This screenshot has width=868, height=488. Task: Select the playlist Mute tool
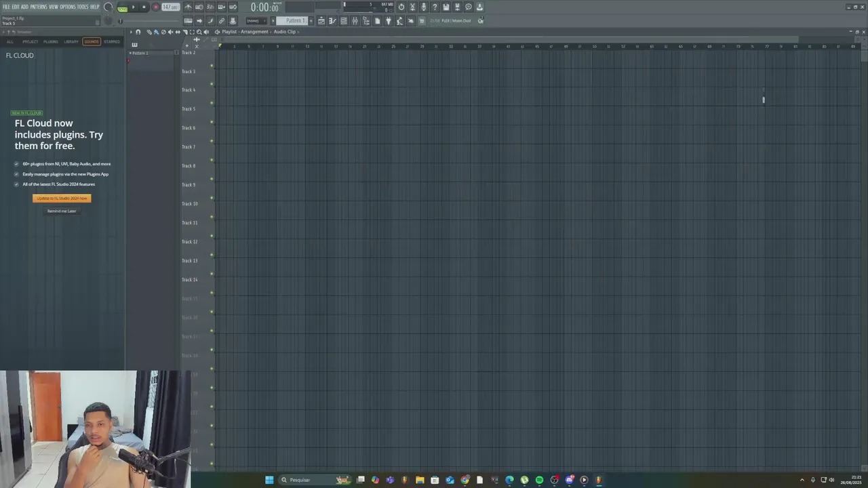pos(170,32)
